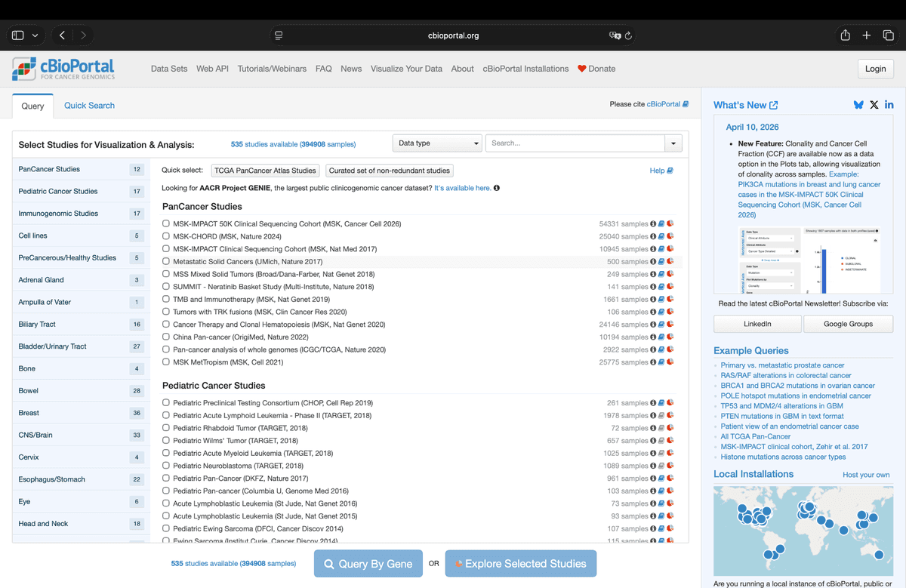The width and height of the screenshot is (906, 588).
Task: Check MSK MetTropism (MSK, Cell 2021)
Action: [166, 362]
